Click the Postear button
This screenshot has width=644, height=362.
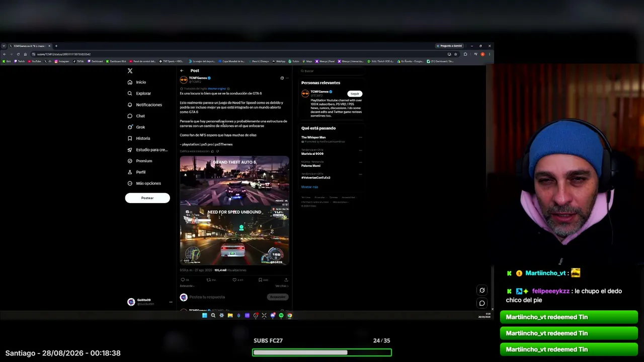coord(147,198)
